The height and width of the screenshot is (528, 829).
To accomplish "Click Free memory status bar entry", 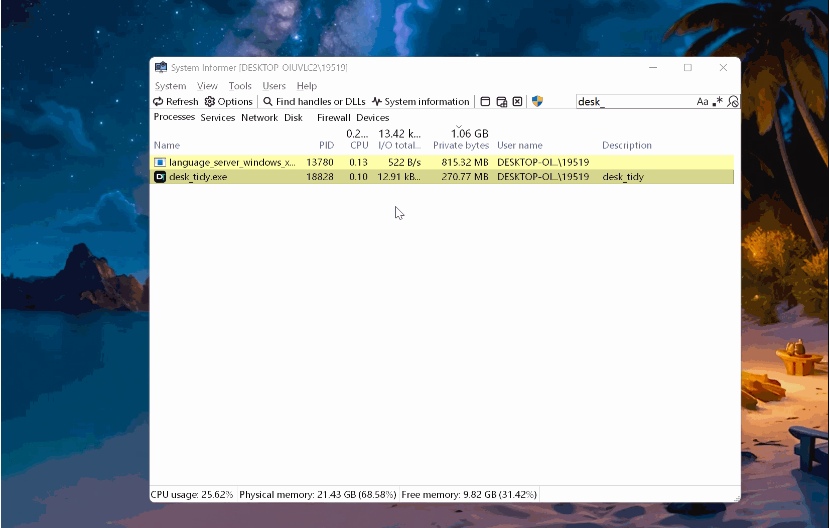I will (x=469, y=495).
